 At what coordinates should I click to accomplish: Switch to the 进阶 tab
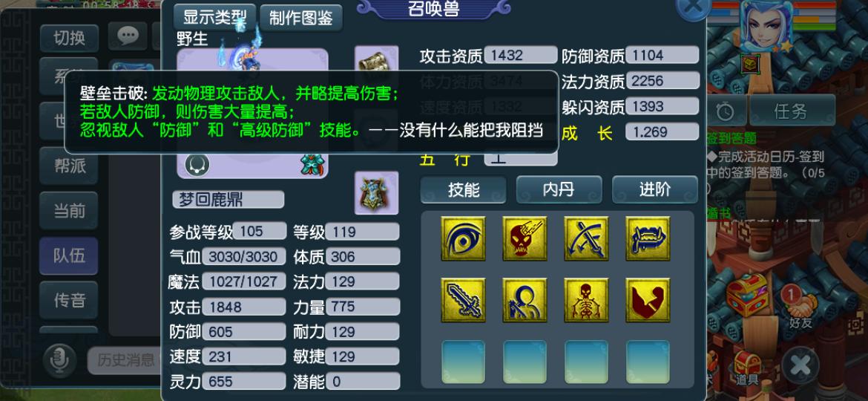(655, 190)
